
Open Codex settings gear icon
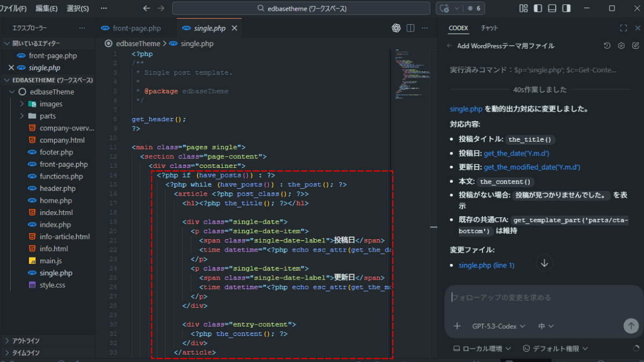(621, 46)
